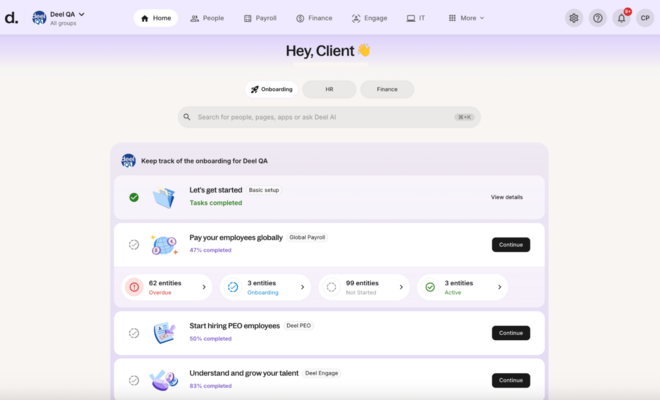The width and height of the screenshot is (660, 400).
Task: Click the progress circle for Start hiring PEO employees
Action: (x=134, y=333)
